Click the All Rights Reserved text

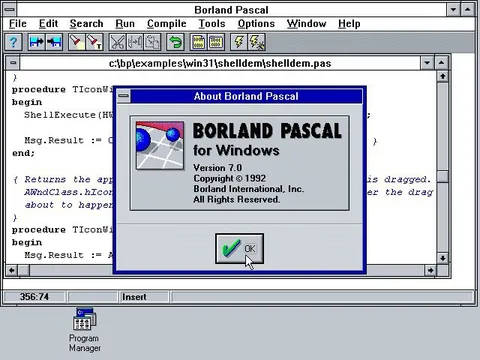tap(237, 199)
